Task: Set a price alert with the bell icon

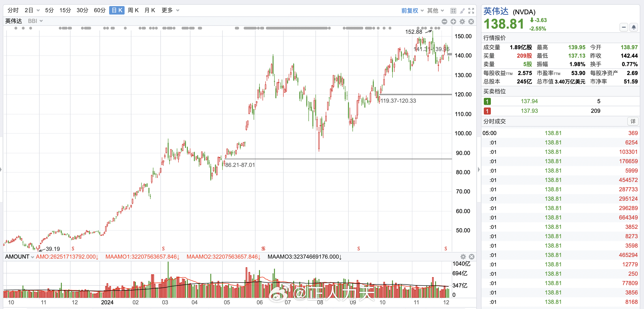Action: pos(634,27)
